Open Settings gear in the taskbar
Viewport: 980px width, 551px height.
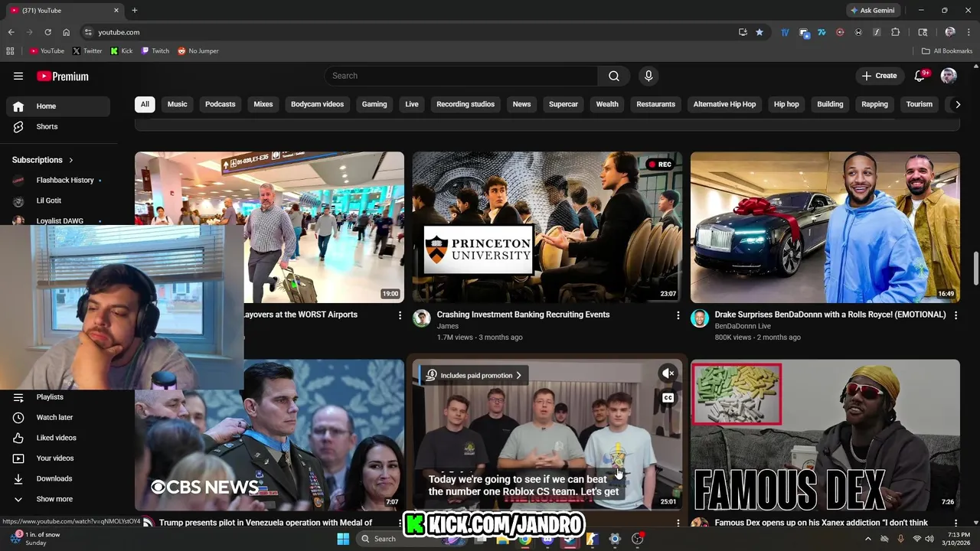pos(614,539)
